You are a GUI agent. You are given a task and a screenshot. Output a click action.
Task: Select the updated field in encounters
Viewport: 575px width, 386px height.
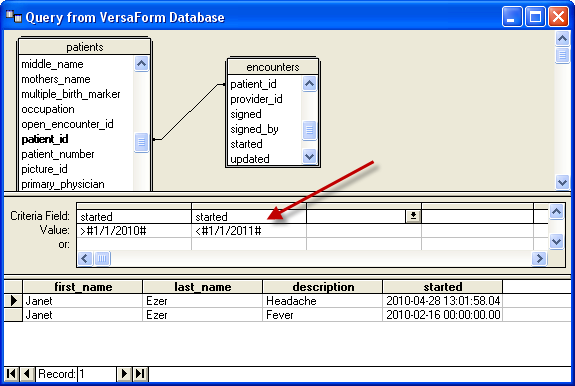pyautogui.click(x=250, y=159)
